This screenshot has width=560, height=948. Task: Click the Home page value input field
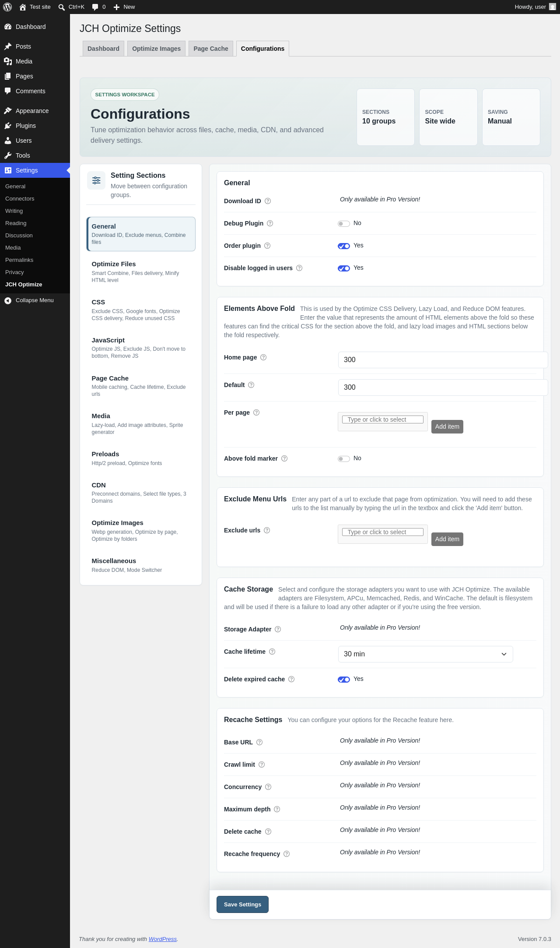443,360
